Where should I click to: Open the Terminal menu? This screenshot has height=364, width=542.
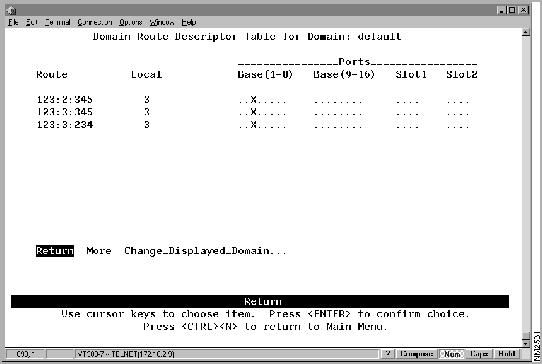(57, 22)
